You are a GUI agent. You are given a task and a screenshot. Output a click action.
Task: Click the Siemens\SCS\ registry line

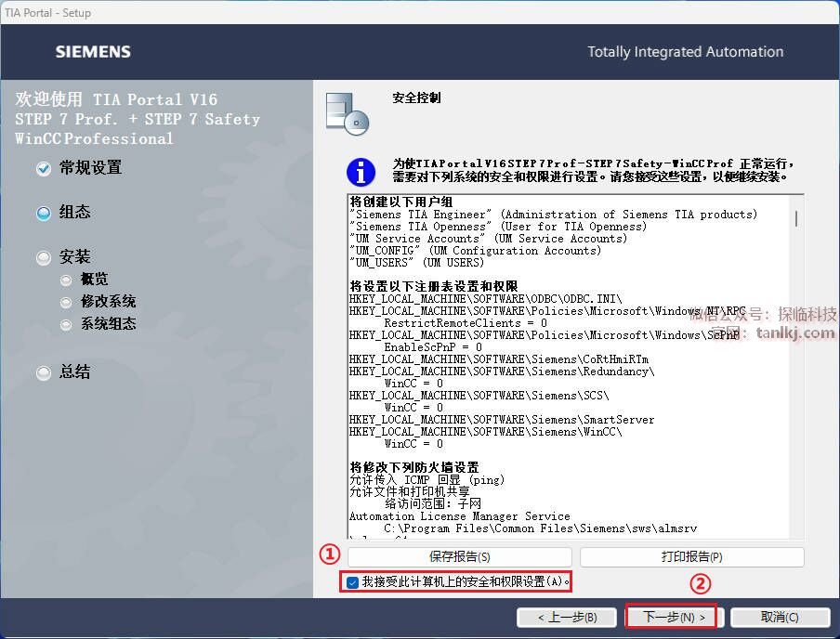click(479, 396)
